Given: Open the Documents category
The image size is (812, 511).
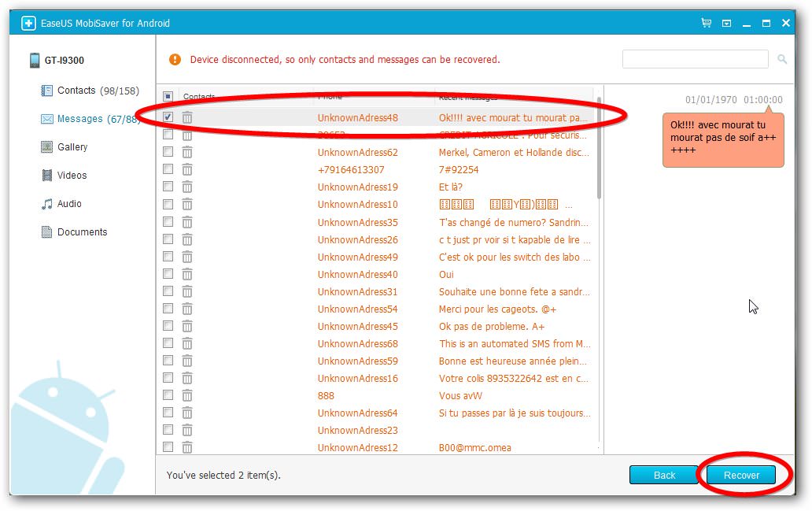Looking at the screenshot, I should pyautogui.click(x=74, y=232).
